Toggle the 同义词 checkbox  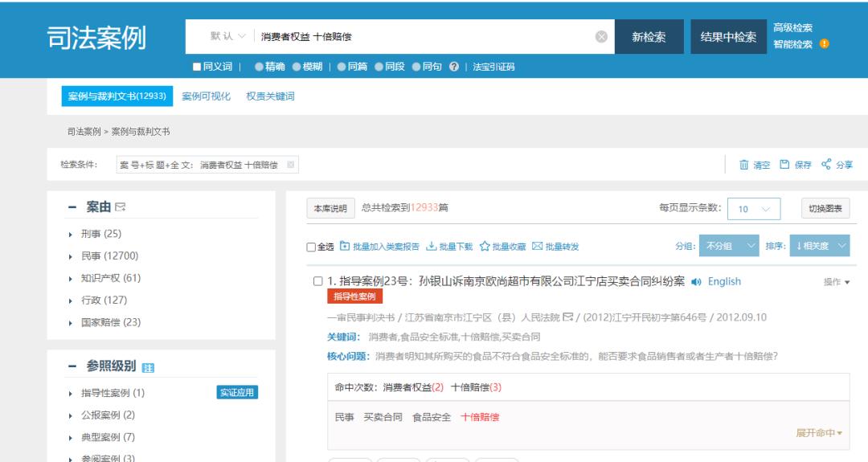pos(197,67)
